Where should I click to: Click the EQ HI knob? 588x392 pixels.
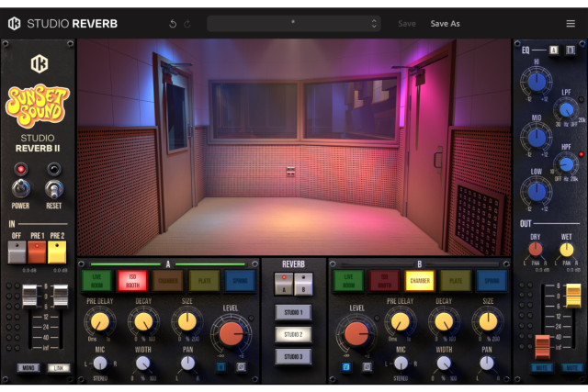537,82
